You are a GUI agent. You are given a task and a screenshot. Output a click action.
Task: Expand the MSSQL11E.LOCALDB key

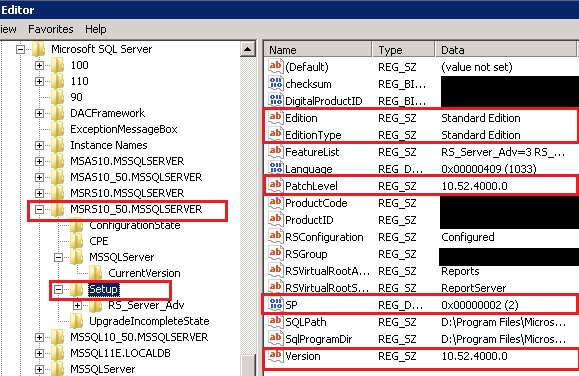(39, 353)
